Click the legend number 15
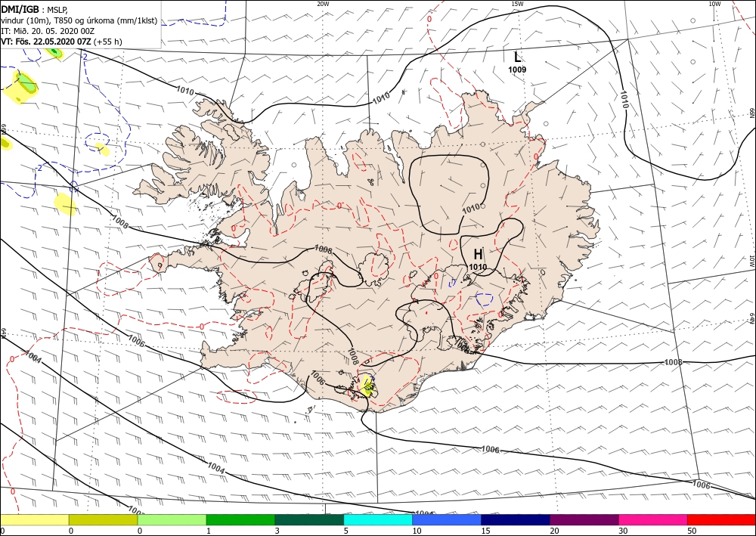 point(486,531)
